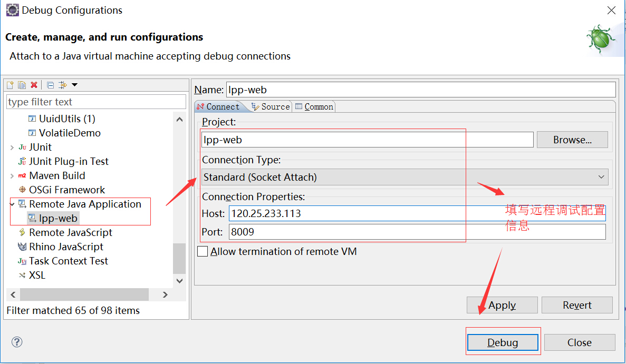This screenshot has height=364, width=626.
Task: Click the Rhino JavaScript icon
Action: 22,247
